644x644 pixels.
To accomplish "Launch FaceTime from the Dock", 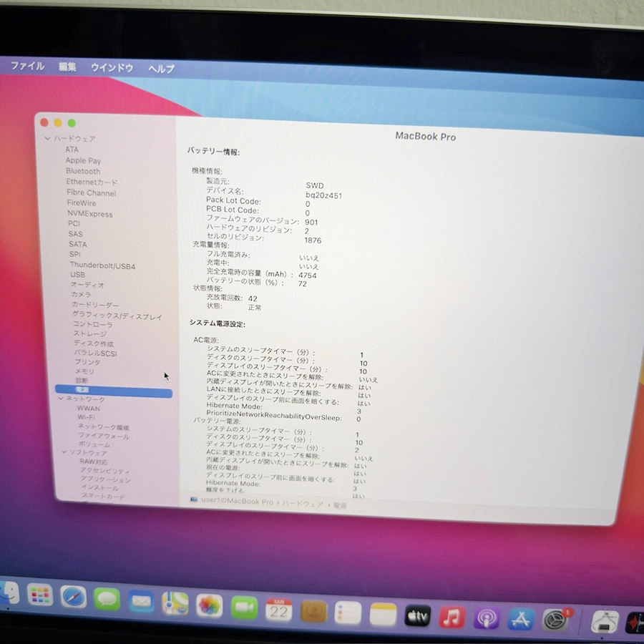I will coord(244,608).
